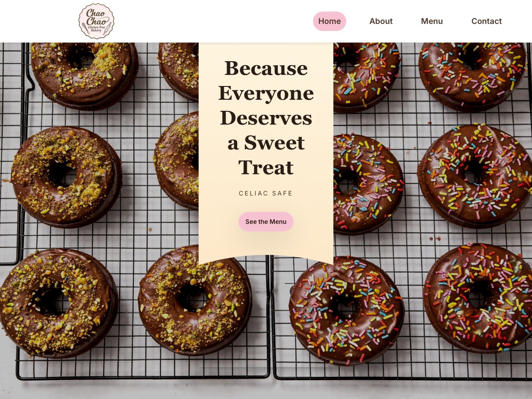Open the Contact page
Screen dimensions: 532x399
[x=486, y=21]
